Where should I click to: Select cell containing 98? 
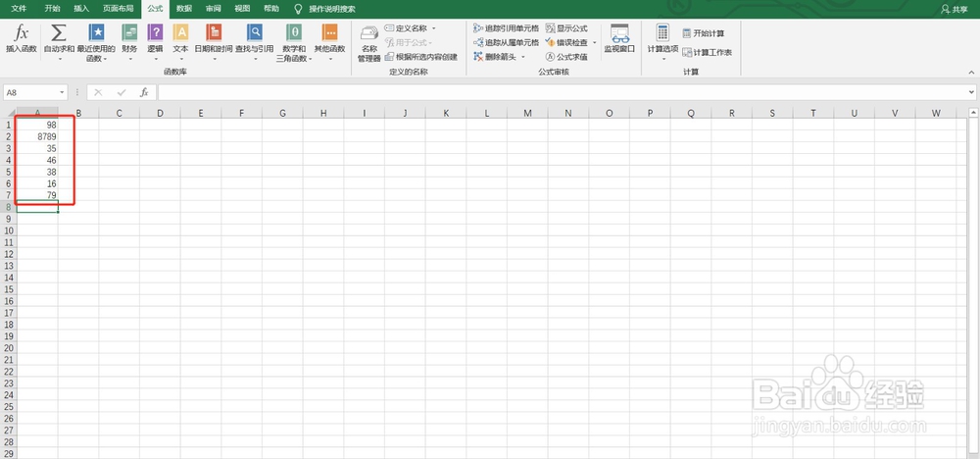(37, 125)
